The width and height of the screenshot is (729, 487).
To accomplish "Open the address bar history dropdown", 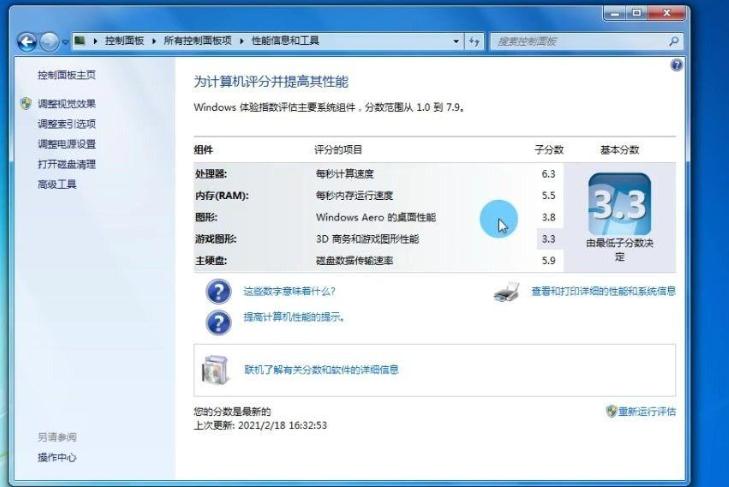I will (456, 41).
